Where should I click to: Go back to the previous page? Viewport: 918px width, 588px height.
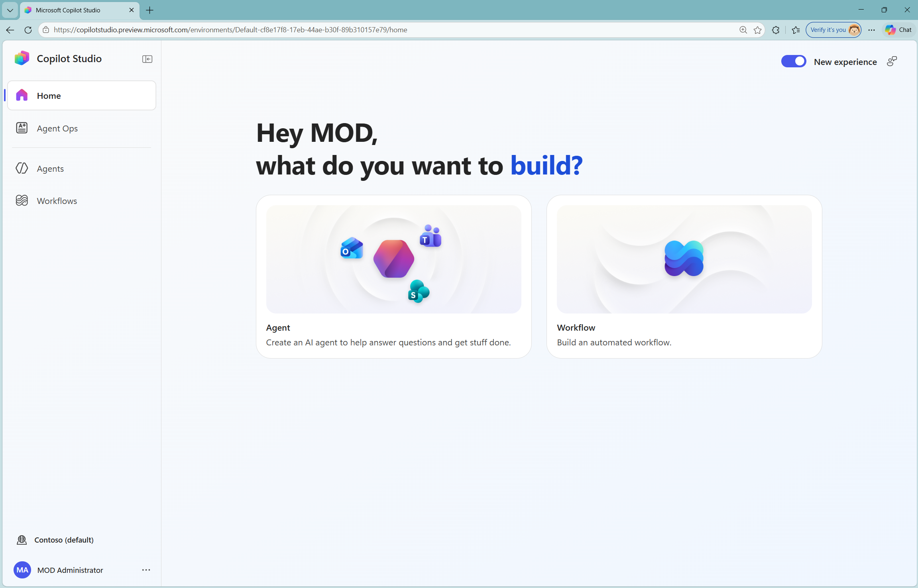coord(10,30)
